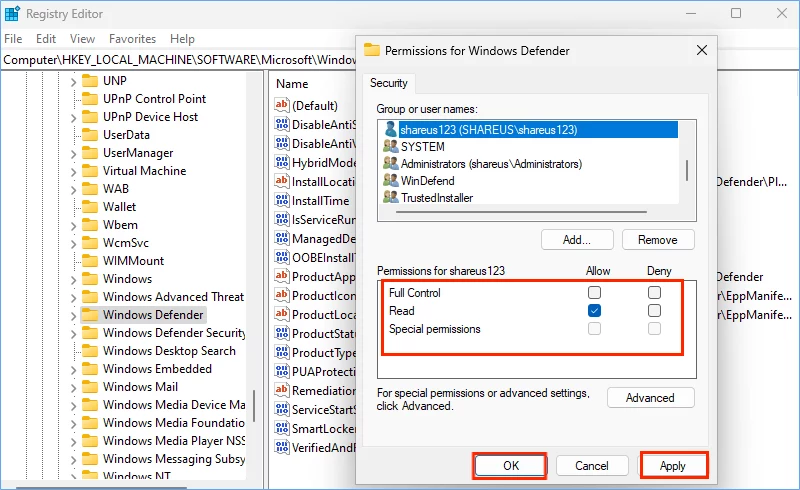The width and height of the screenshot is (800, 490).
Task: Select Windows Desktop Search tree item
Action: click(169, 351)
